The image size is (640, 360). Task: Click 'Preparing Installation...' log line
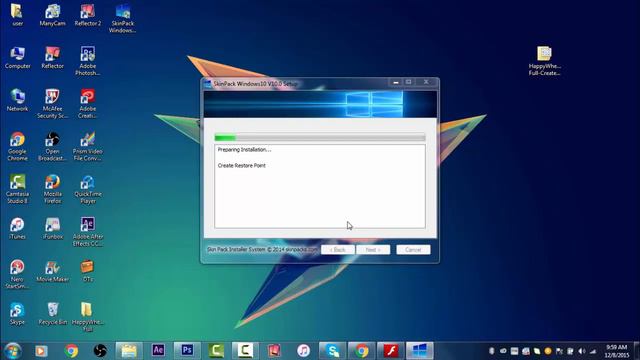point(244,150)
